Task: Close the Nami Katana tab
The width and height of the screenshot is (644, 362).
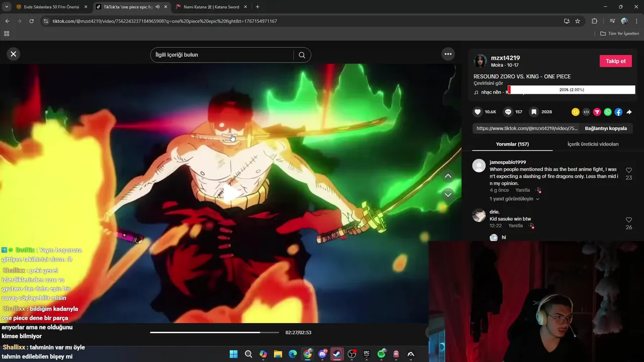Action: [x=246, y=7]
